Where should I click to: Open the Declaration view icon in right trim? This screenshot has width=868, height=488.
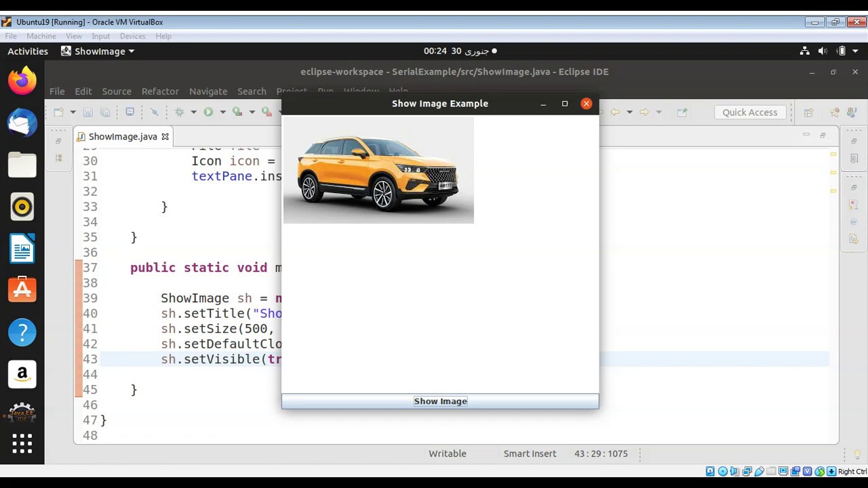pos(854,239)
